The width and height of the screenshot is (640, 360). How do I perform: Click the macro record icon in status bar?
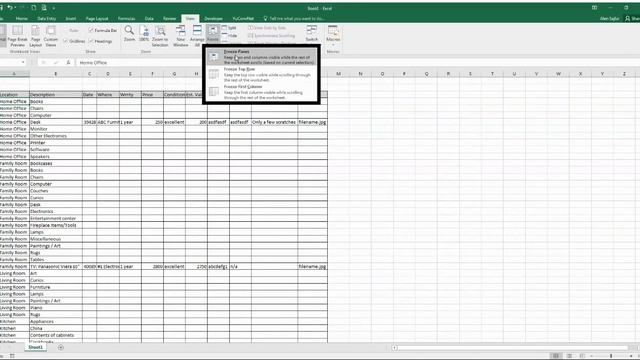click(12, 356)
